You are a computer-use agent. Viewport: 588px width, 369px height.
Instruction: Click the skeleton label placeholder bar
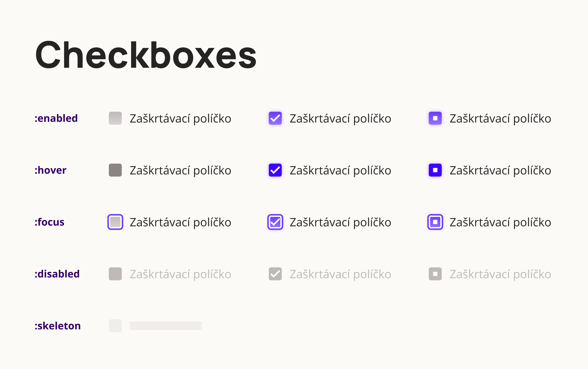(166, 326)
